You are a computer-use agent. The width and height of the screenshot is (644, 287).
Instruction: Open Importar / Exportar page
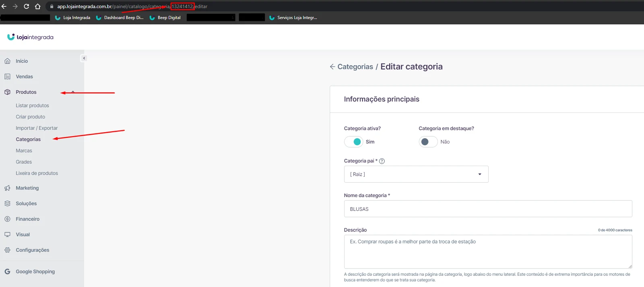37,128
